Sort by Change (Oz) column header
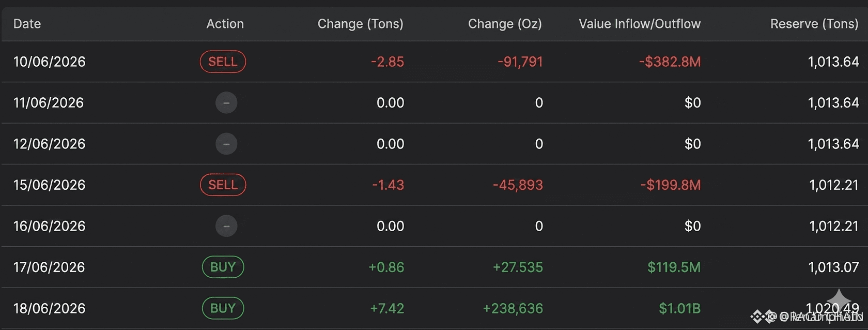 (505, 24)
